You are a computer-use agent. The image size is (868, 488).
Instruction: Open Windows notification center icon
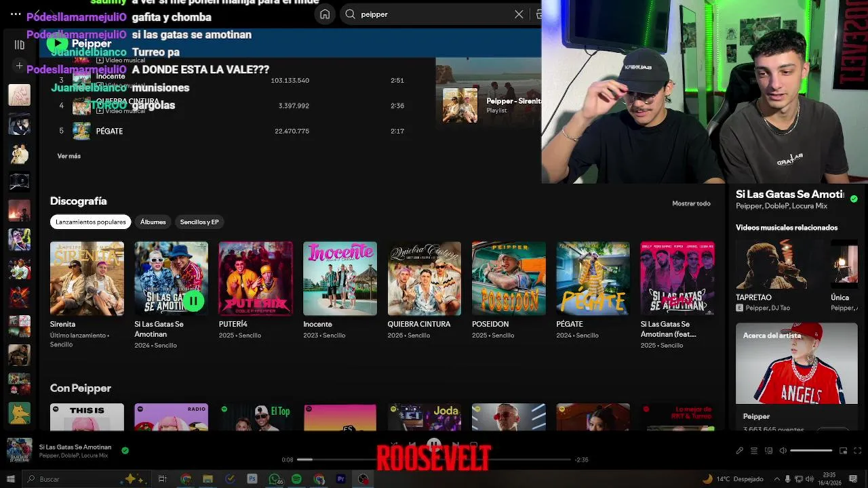(x=853, y=479)
